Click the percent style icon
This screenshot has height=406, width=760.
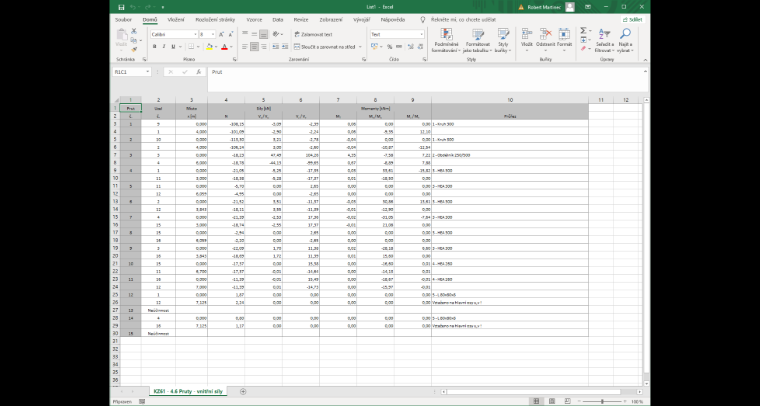pyautogui.click(x=389, y=47)
